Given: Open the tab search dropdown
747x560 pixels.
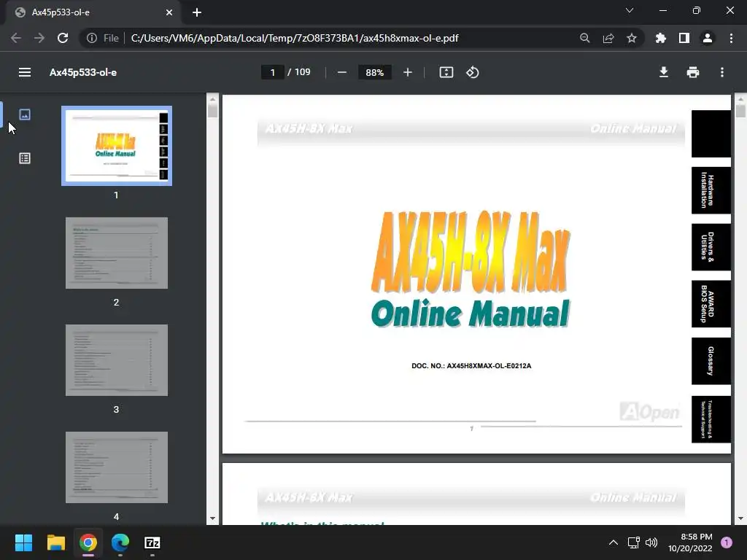Looking at the screenshot, I should click(x=630, y=10).
